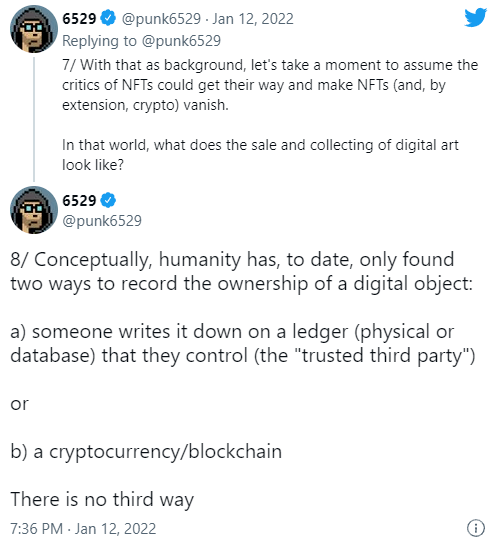
Task: Click the Twitter bird logo
Action: (x=475, y=17)
